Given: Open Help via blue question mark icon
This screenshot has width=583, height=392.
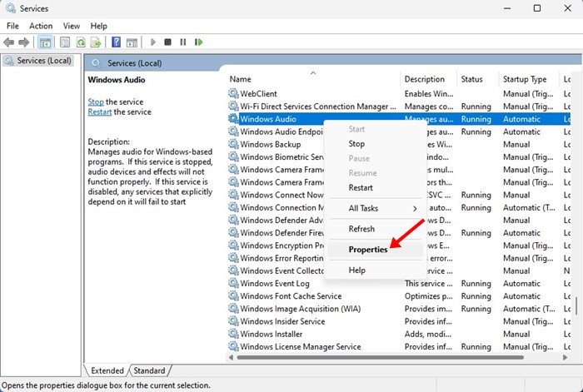Looking at the screenshot, I should (x=117, y=42).
